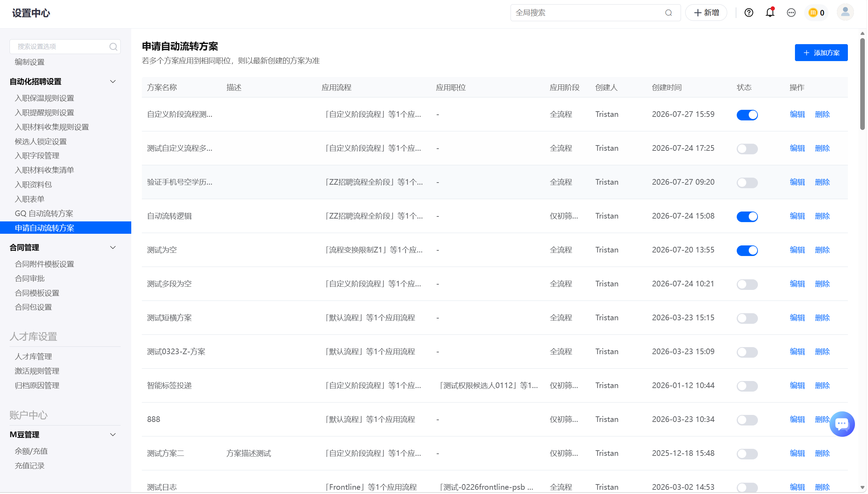Open 入职表单 in sidebar
This screenshot has width=868, height=494.
pos(30,199)
